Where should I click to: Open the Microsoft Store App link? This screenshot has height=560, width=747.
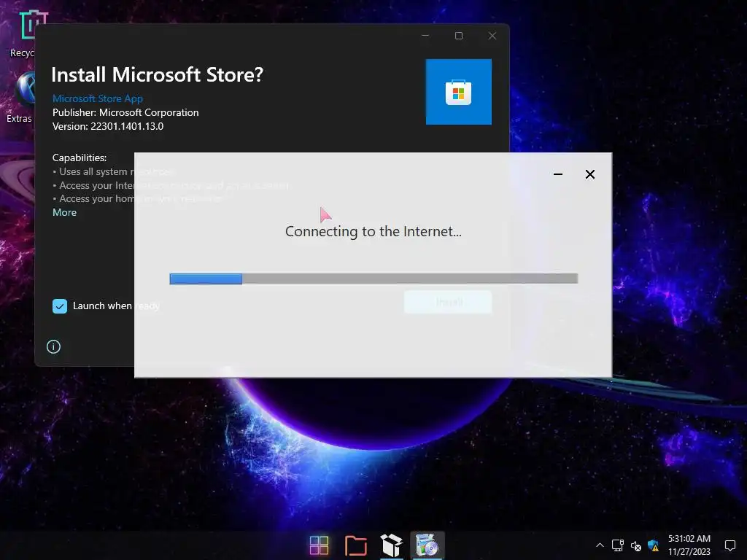[98, 98]
